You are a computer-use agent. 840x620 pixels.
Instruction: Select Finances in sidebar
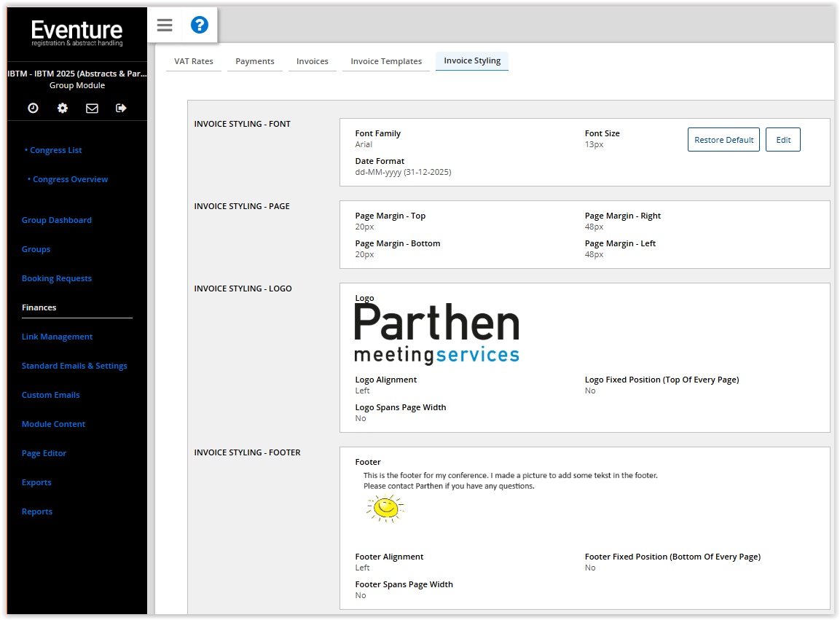click(x=39, y=307)
